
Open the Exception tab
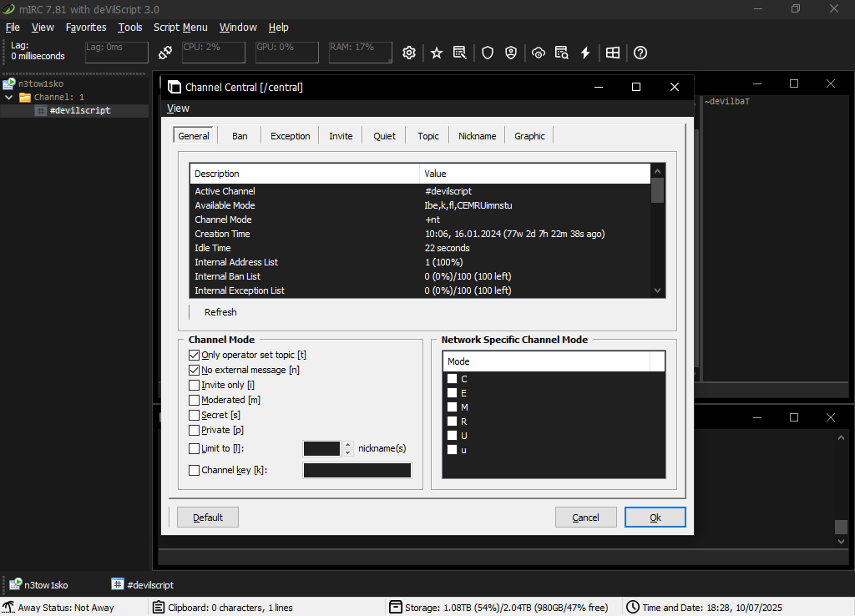pos(290,136)
